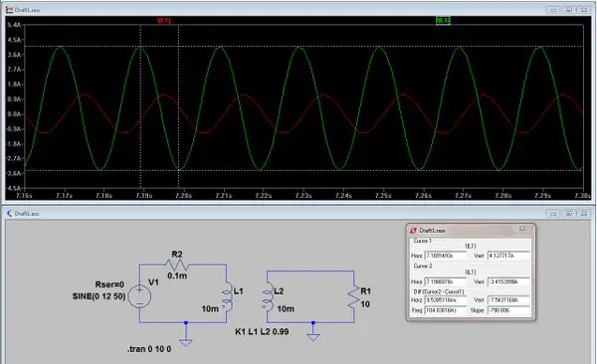The image size is (597, 364).
Task: Click the green I(L1) trace label
Action: click(x=443, y=21)
